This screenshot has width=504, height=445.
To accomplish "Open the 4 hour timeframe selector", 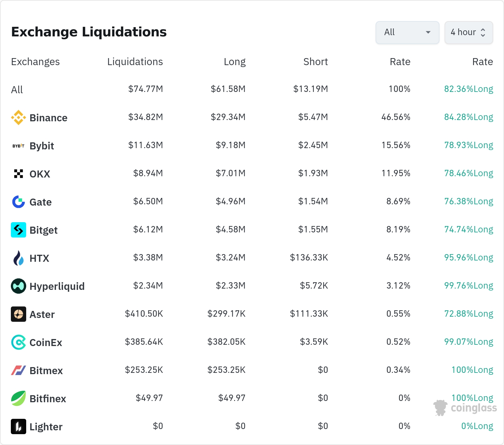I will coord(463,32).
